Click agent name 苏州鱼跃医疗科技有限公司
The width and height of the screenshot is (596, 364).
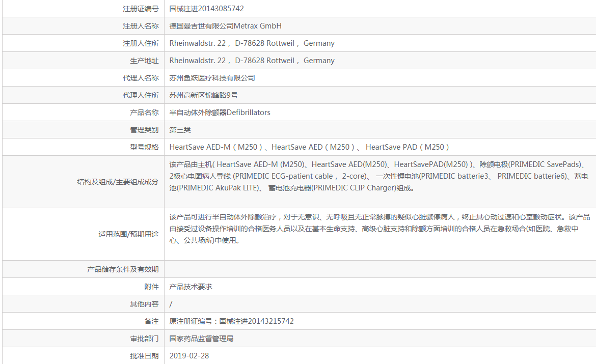[x=212, y=78]
